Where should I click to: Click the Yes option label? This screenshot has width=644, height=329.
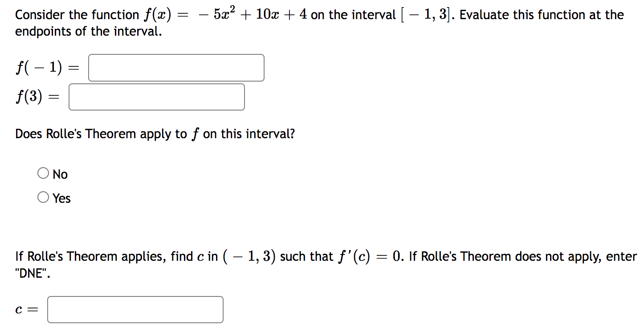[x=62, y=198]
